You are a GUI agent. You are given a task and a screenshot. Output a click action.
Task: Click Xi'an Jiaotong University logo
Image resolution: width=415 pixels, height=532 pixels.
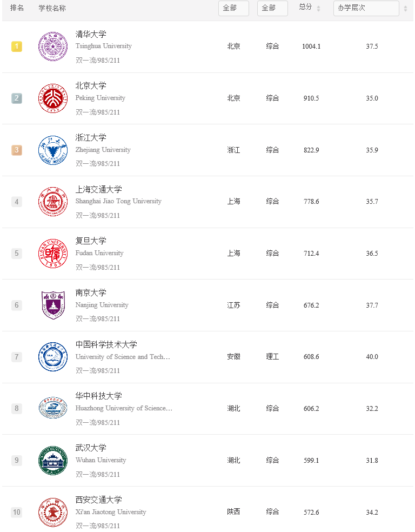click(x=53, y=512)
